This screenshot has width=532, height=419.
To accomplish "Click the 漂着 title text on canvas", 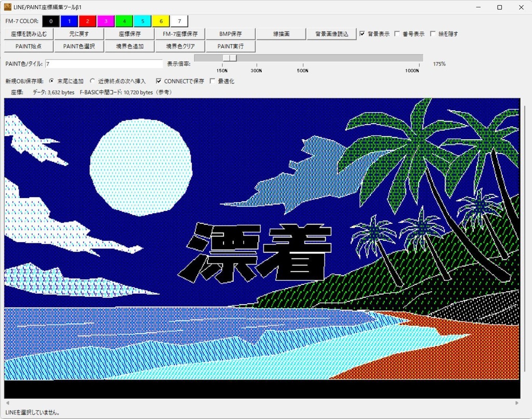I will coord(255,253).
